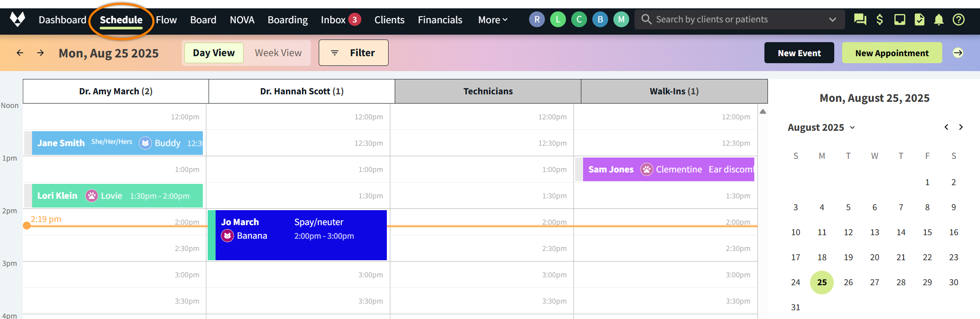
Task: Open the August 2025 month selector
Action: coord(821,127)
